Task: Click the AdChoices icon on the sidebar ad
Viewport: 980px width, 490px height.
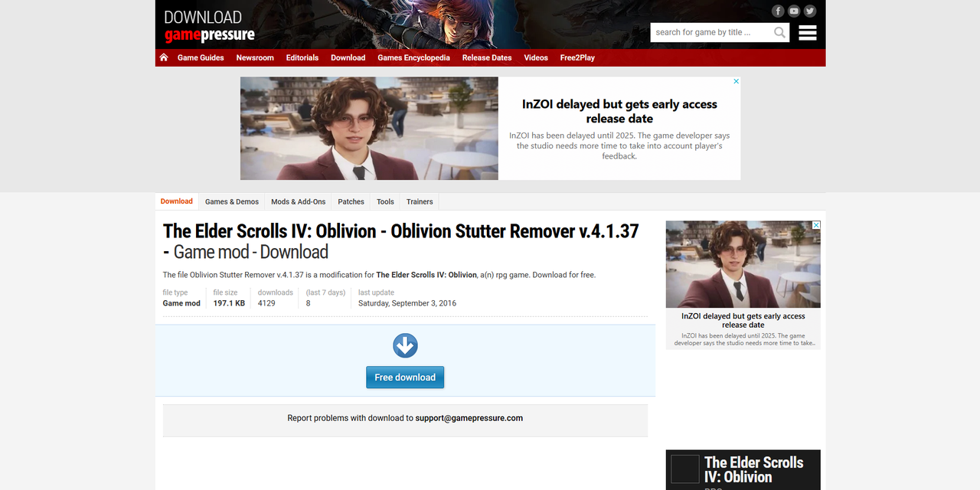Action: 816,225
